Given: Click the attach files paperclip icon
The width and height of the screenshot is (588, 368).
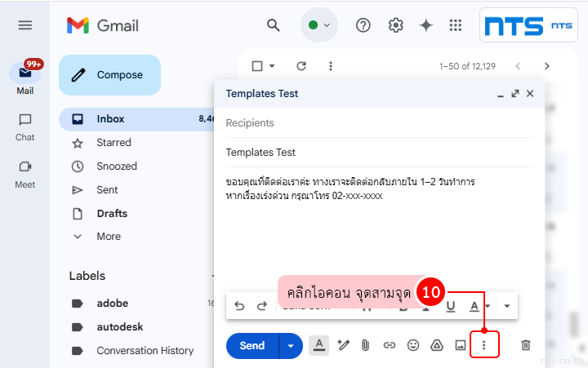Looking at the screenshot, I should 366,345.
